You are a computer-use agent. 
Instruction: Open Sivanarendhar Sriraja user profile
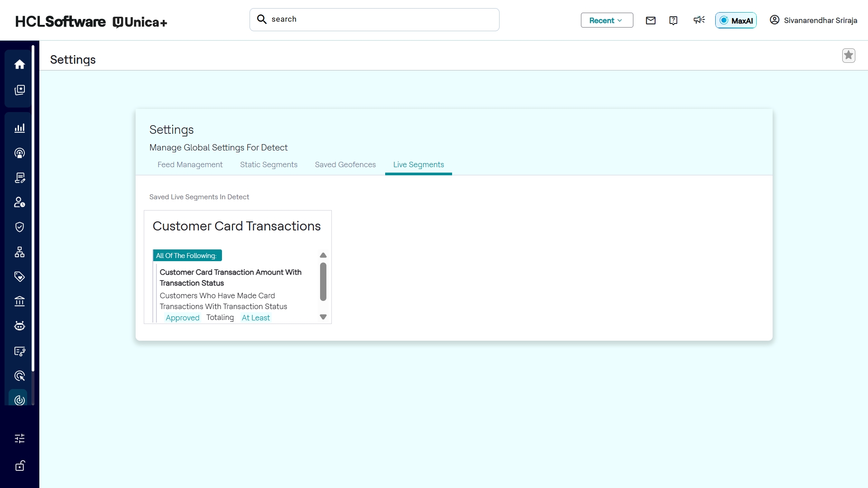pyautogui.click(x=813, y=20)
